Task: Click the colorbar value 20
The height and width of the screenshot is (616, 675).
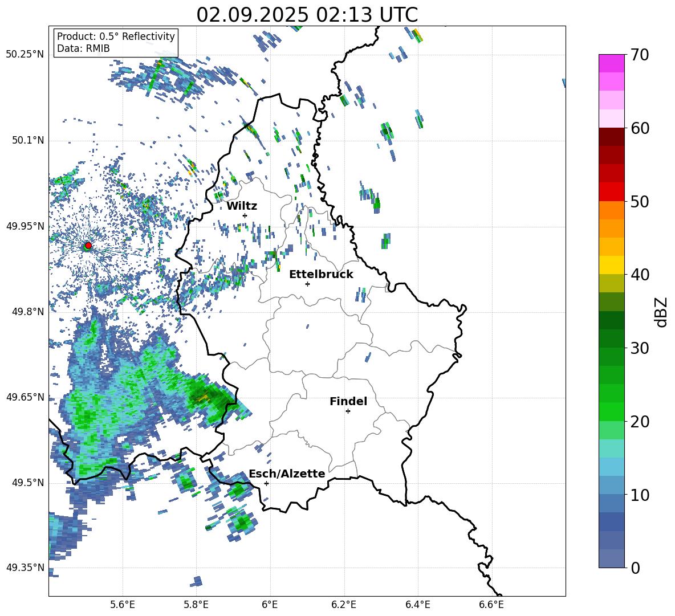Action: click(x=640, y=421)
